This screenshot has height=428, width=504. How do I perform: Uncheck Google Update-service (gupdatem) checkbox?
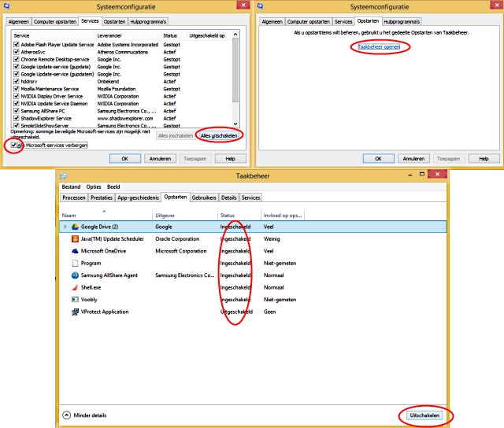tap(17, 73)
